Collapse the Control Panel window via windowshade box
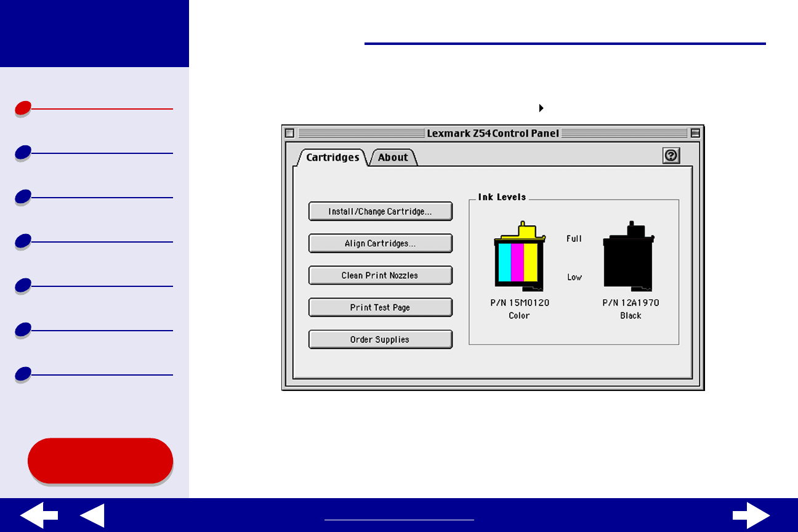Screen dimensions: 798x532 [695, 133]
